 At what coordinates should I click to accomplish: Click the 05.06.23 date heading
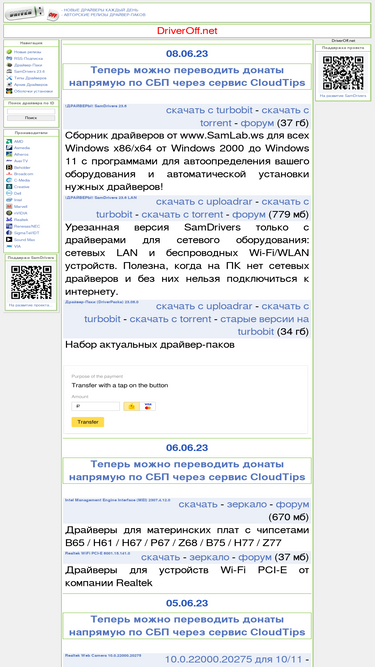187,603
